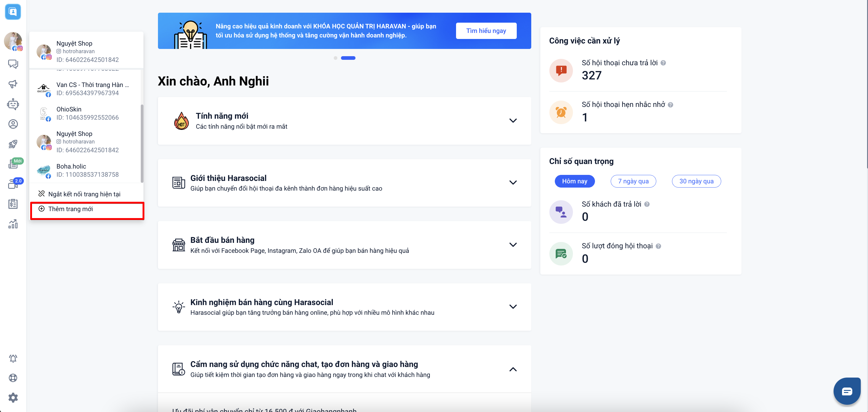Open the conversations chat icon in sidebar

tap(13, 64)
